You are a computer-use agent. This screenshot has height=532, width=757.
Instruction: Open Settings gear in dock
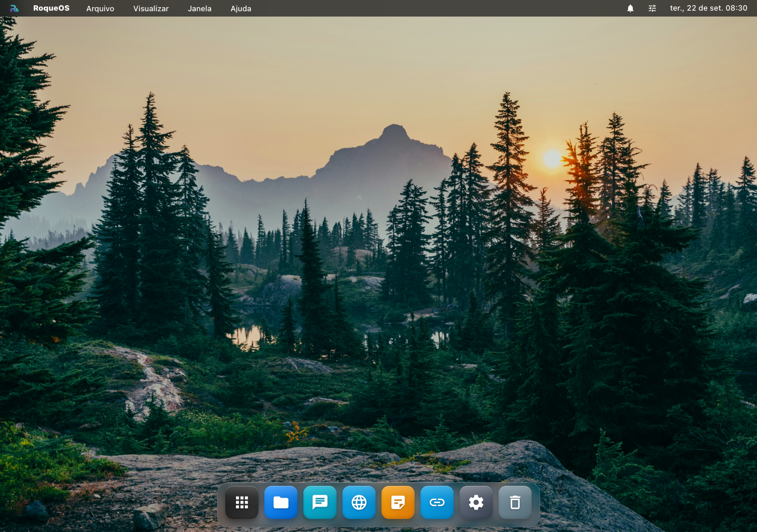pyautogui.click(x=476, y=502)
